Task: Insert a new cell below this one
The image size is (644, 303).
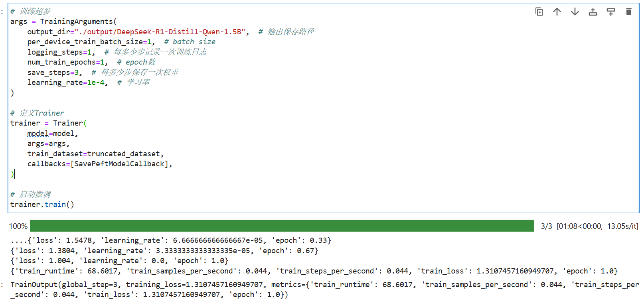Action: (611, 12)
